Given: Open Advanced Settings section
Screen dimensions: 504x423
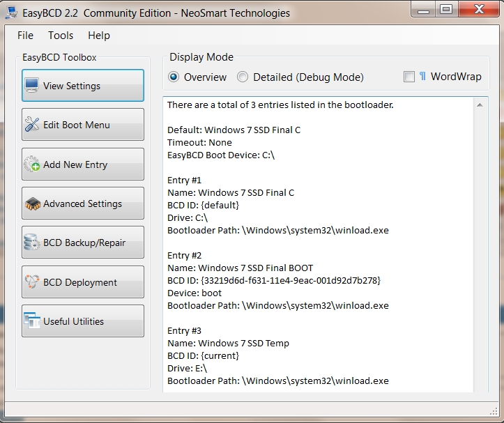Looking at the screenshot, I should 83,203.
